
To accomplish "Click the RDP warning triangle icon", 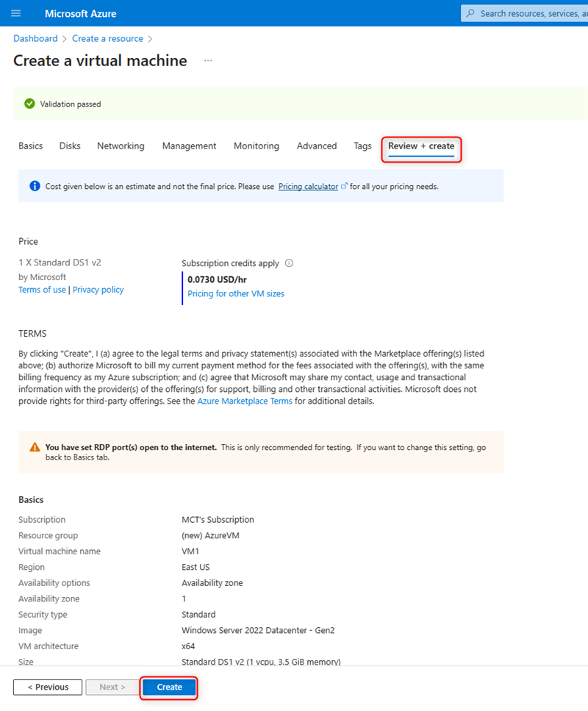I will click(x=35, y=447).
